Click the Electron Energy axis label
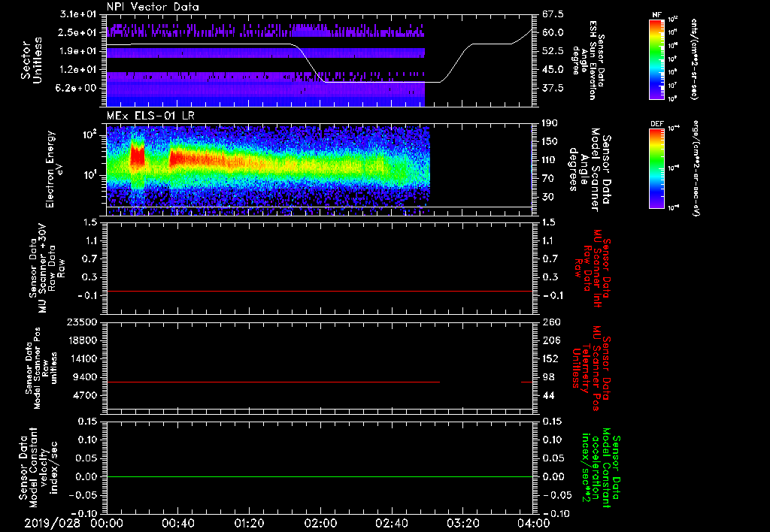Viewport: 770px width, 532px height. click(54, 169)
